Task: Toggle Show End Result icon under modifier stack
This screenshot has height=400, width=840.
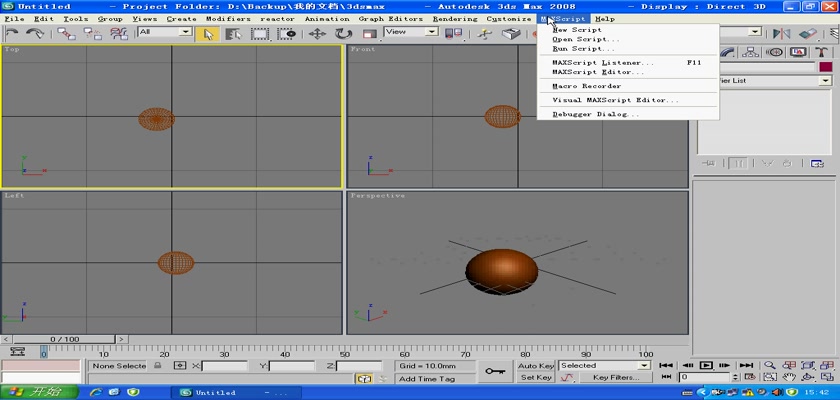Action: click(739, 164)
